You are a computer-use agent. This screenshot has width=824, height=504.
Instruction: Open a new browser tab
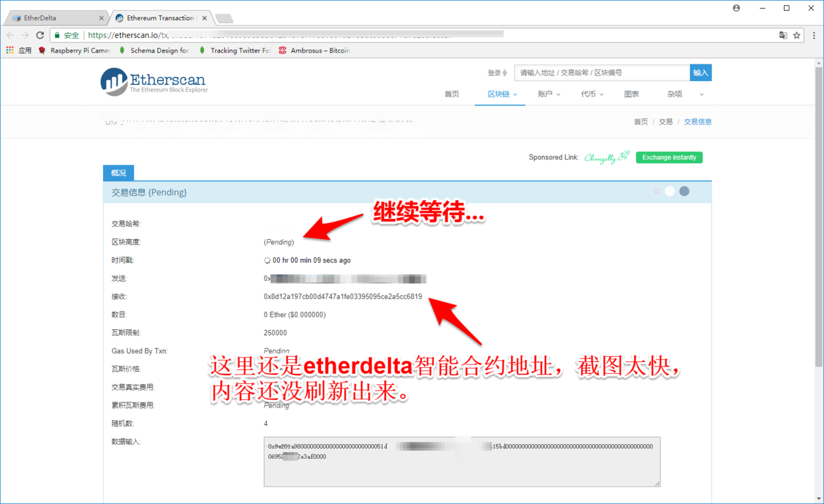(225, 19)
